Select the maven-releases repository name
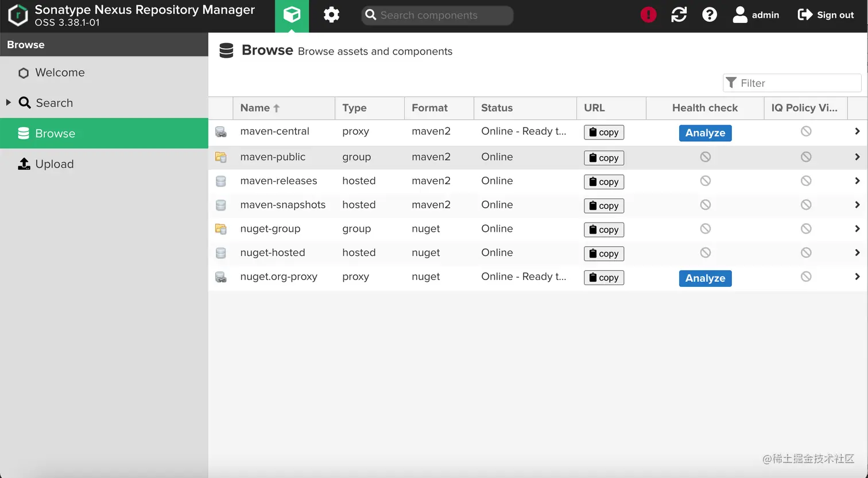 (278, 181)
